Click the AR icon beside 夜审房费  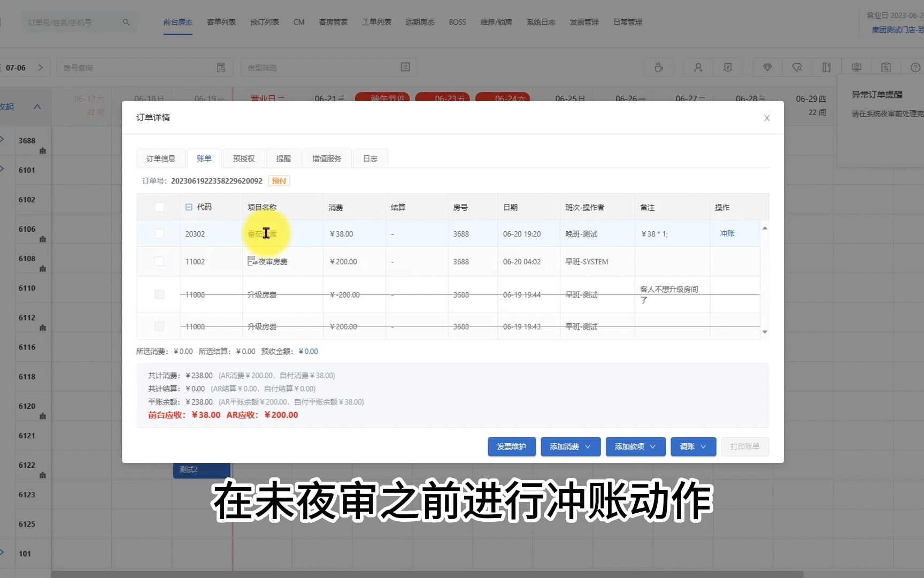pos(252,261)
